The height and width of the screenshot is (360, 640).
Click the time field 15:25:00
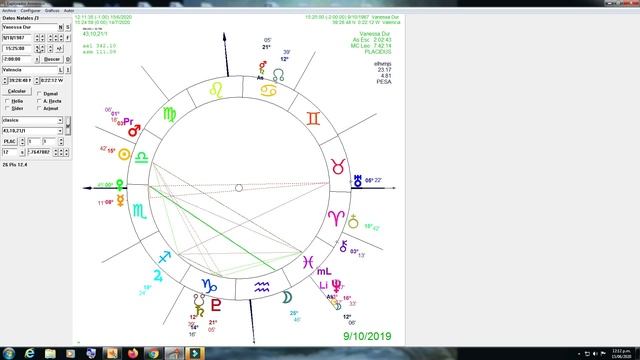(x=17, y=48)
